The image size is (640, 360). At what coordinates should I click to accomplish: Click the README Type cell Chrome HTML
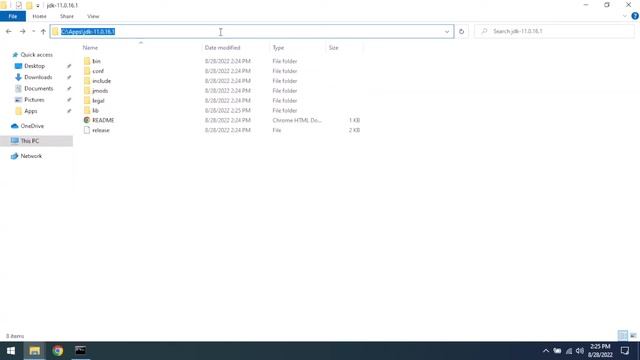pos(297,120)
